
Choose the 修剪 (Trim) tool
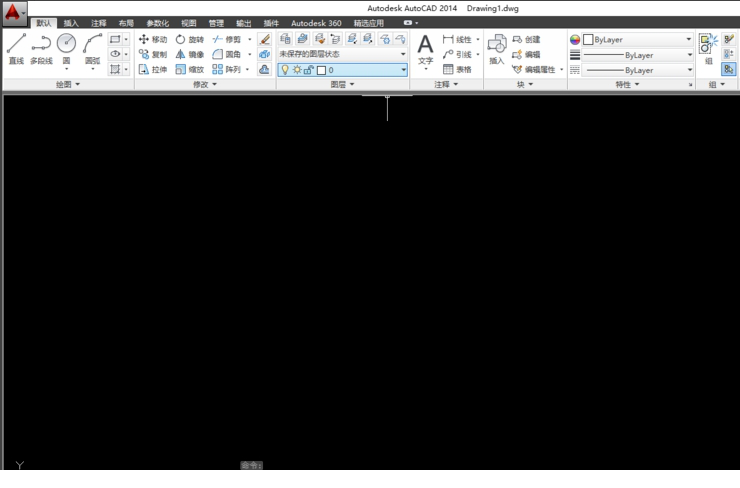coord(227,39)
